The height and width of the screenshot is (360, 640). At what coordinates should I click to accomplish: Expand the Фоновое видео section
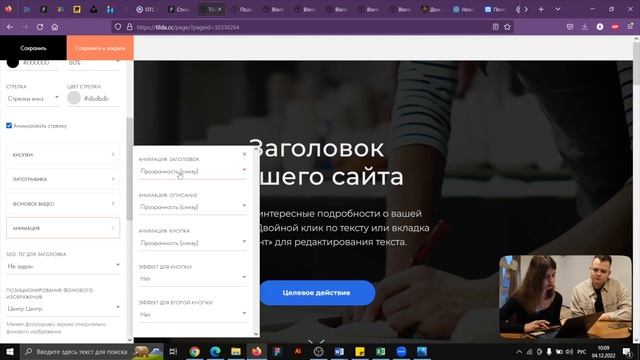coord(63,204)
